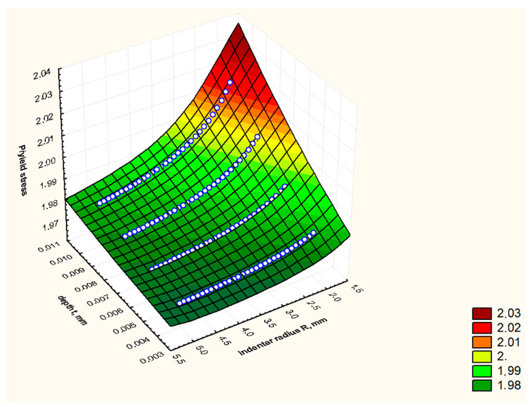Click the orange 2.01 legend swatch
This screenshot has height=407, width=532.
(x=482, y=342)
